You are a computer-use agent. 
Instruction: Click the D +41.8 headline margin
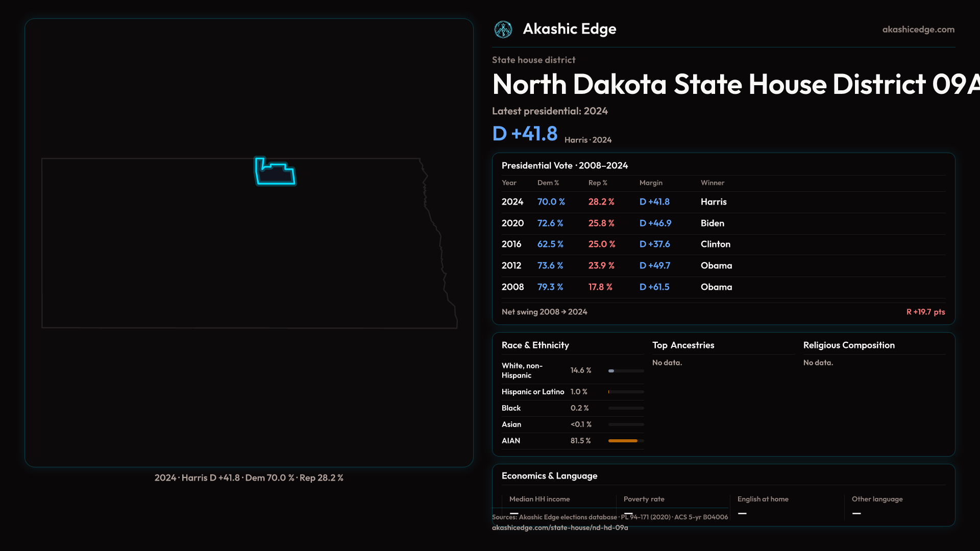pyautogui.click(x=525, y=134)
